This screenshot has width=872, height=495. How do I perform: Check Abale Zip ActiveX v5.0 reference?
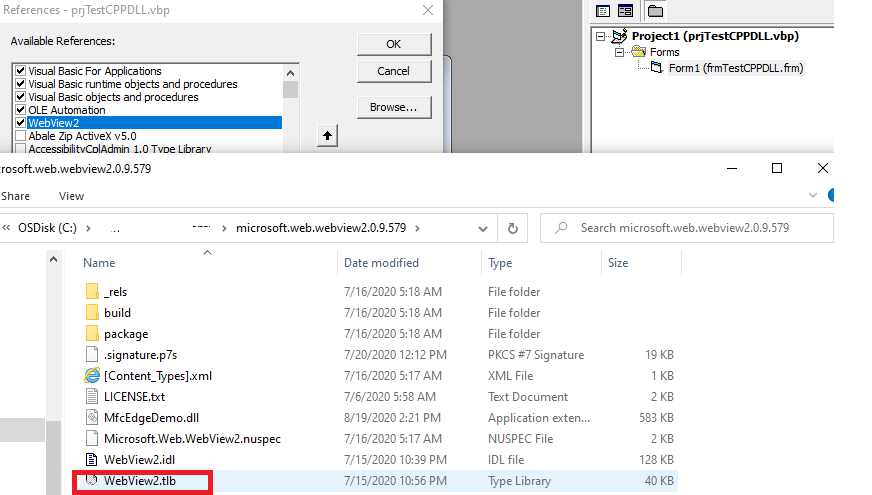21,136
